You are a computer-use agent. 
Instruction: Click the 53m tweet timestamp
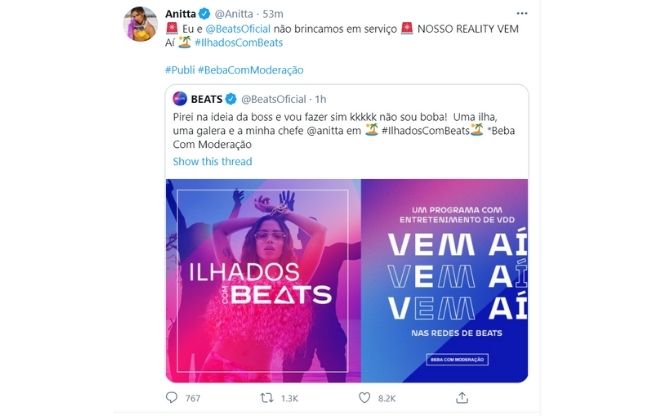(x=273, y=14)
